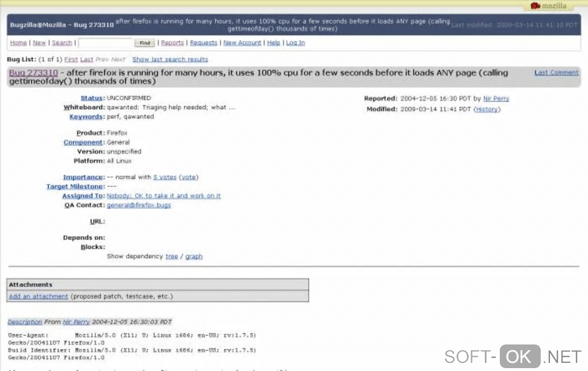Focus the quick search input field

point(105,43)
